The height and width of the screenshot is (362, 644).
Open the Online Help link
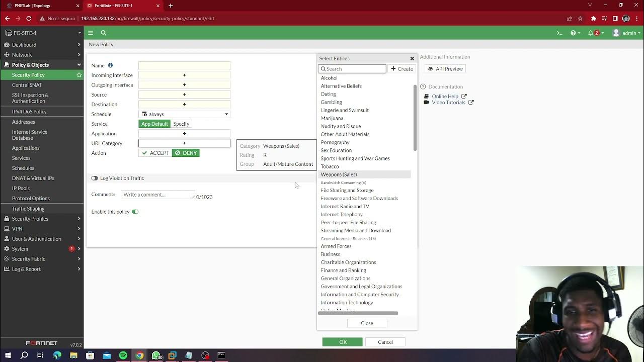[445, 96]
